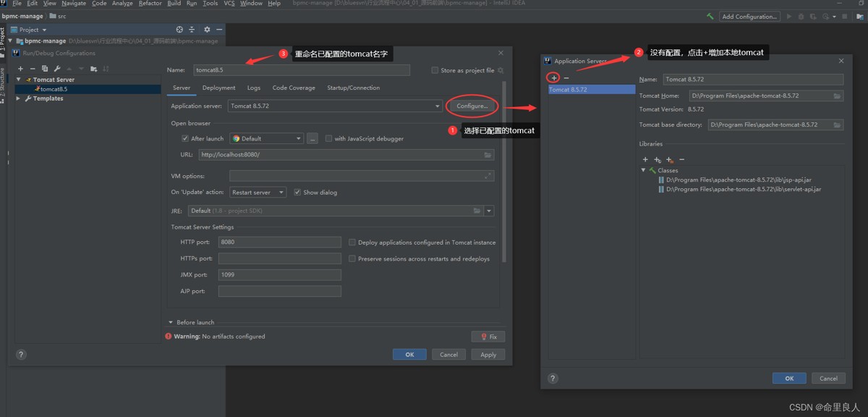Open On Update action Restart server dropdown
The image size is (868, 417).
[258, 193]
